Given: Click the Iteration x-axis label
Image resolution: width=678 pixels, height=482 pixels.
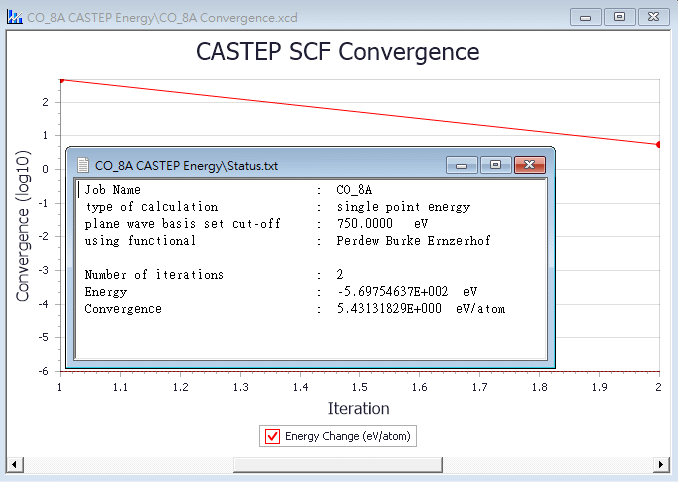Looking at the screenshot, I should click(358, 408).
